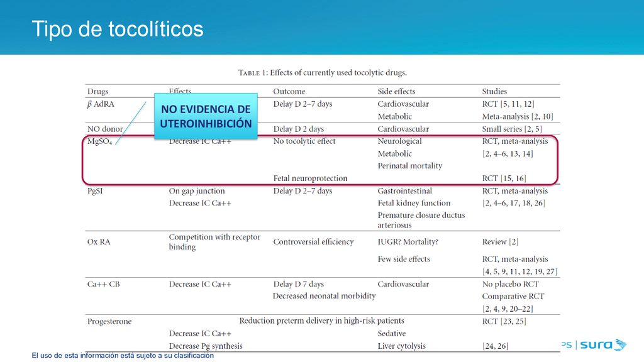Click 'No placebo RCT' studies text
Viewport: 644px width, 362px height.
point(510,284)
